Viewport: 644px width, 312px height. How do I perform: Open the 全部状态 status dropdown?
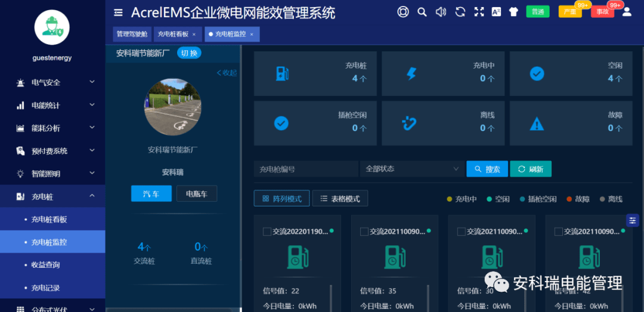click(412, 169)
